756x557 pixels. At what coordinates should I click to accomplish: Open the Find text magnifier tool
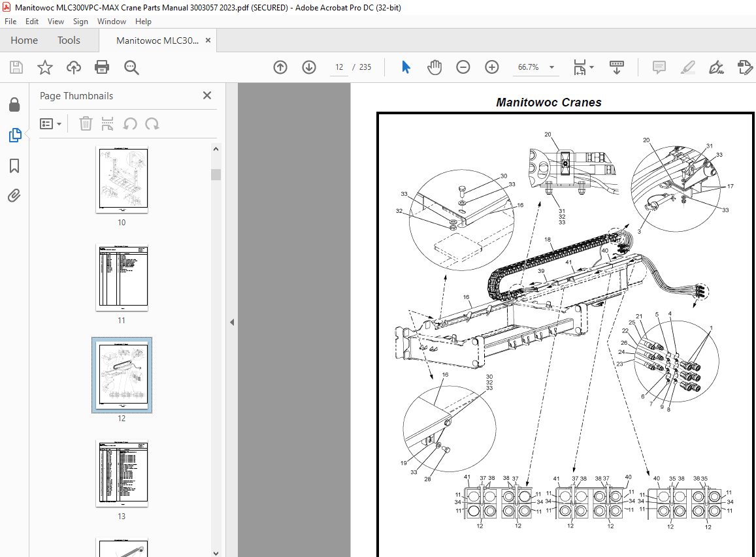pos(131,67)
